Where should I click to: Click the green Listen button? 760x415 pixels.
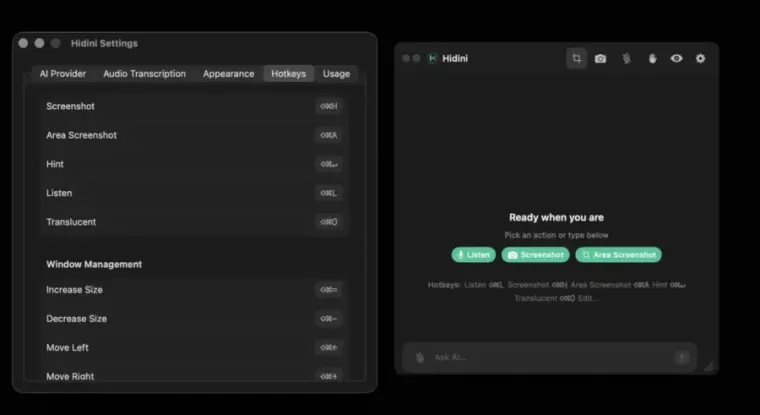coord(474,255)
